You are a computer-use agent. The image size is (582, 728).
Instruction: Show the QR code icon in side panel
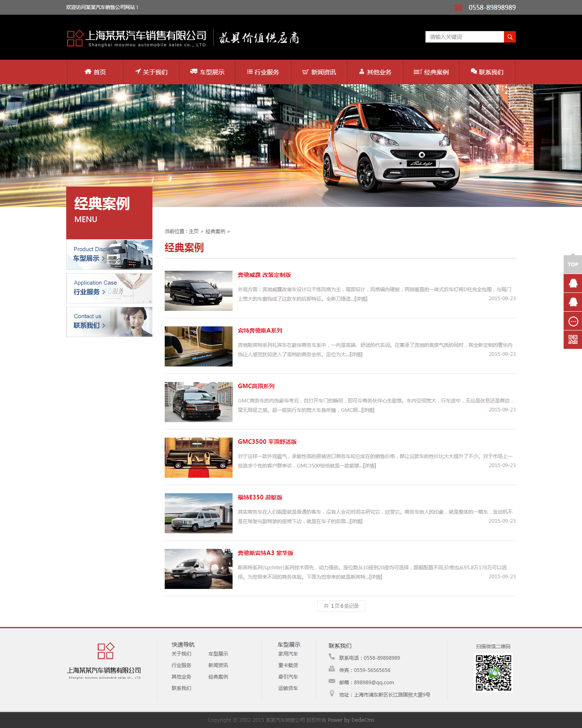point(573,339)
